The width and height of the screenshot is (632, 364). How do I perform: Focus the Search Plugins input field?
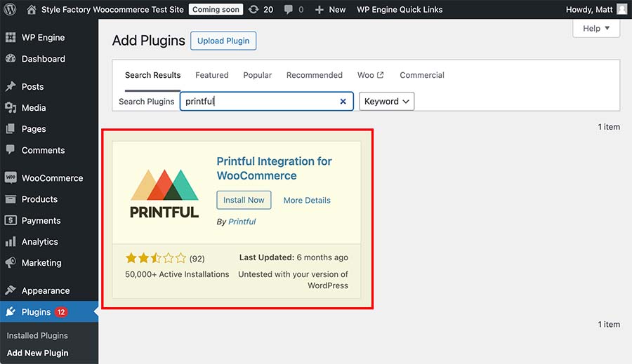[x=266, y=102]
